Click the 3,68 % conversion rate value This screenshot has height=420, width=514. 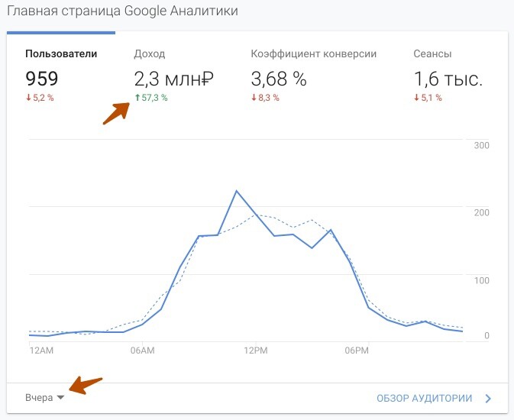pyautogui.click(x=279, y=79)
